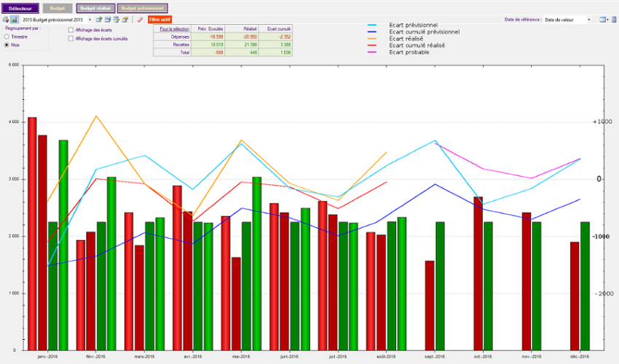Click the orange 'Filtre actif' button
The height and width of the screenshot is (364, 619).
point(159,20)
